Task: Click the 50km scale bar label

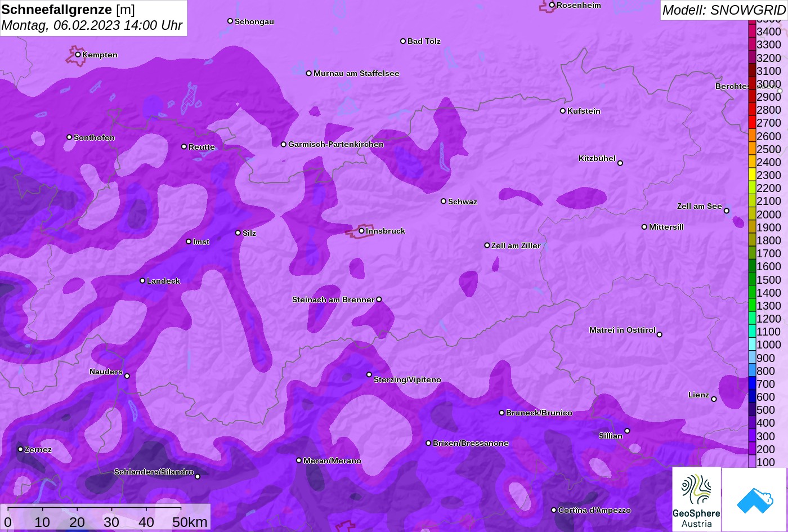Action: click(190, 522)
